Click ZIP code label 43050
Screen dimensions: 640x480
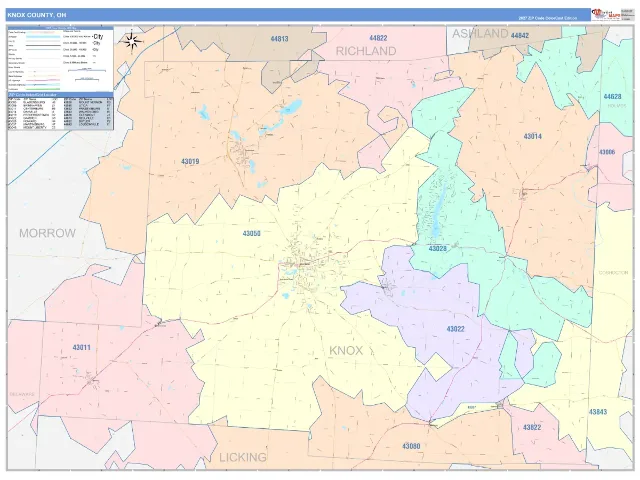pyautogui.click(x=251, y=233)
